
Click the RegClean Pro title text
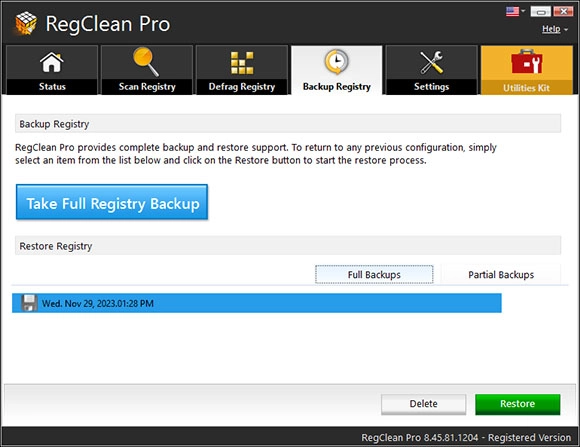point(108,24)
